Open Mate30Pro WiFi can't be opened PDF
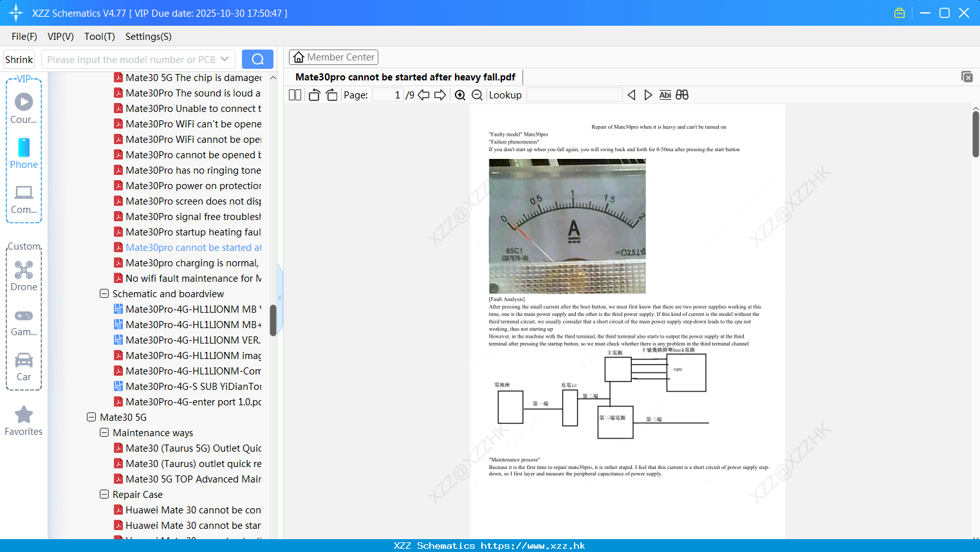The width and height of the screenshot is (980, 552). point(187,124)
